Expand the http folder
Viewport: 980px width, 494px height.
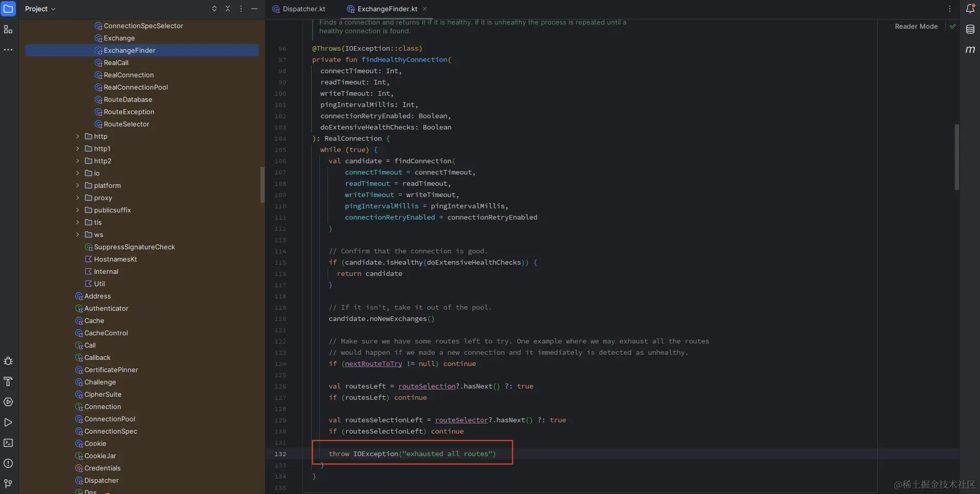(x=78, y=137)
